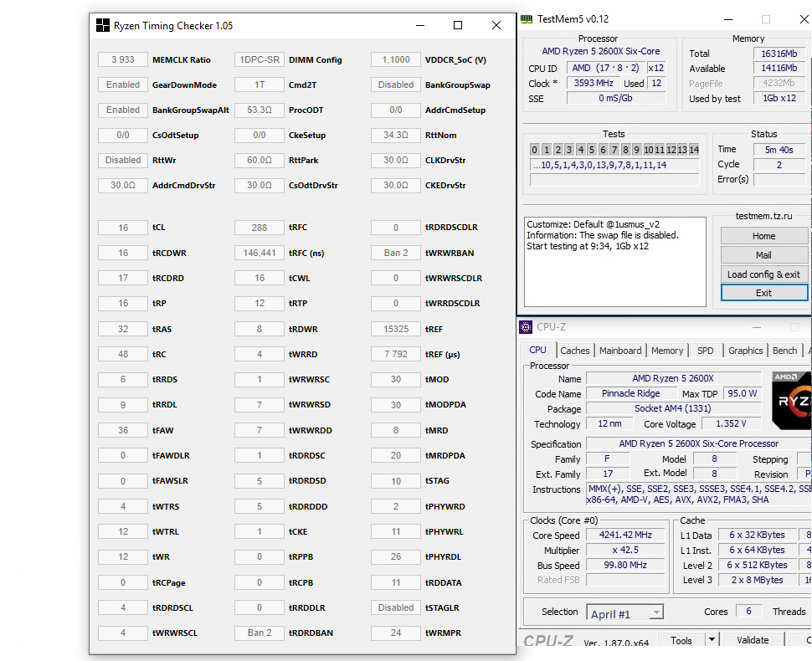812x661 pixels.
Task: Click the GearDownMode Enabled field
Action: coord(123,85)
